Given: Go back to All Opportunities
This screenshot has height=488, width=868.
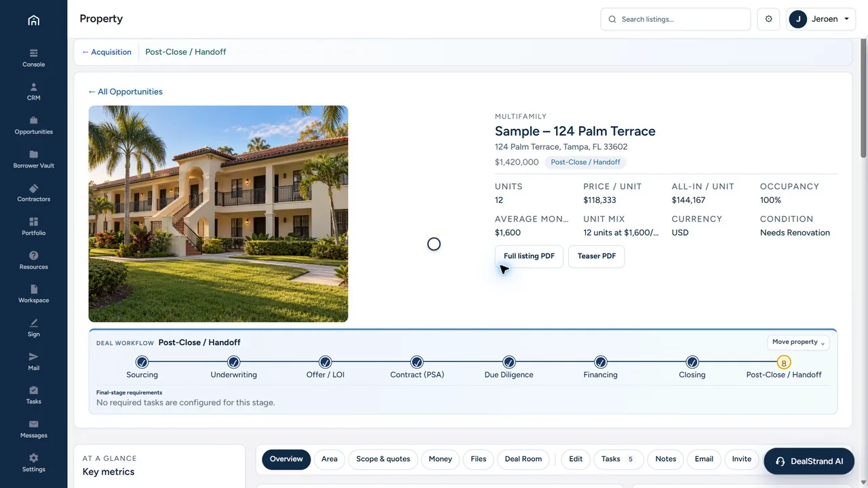Looking at the screenshot, I should [x=125, y=91].
